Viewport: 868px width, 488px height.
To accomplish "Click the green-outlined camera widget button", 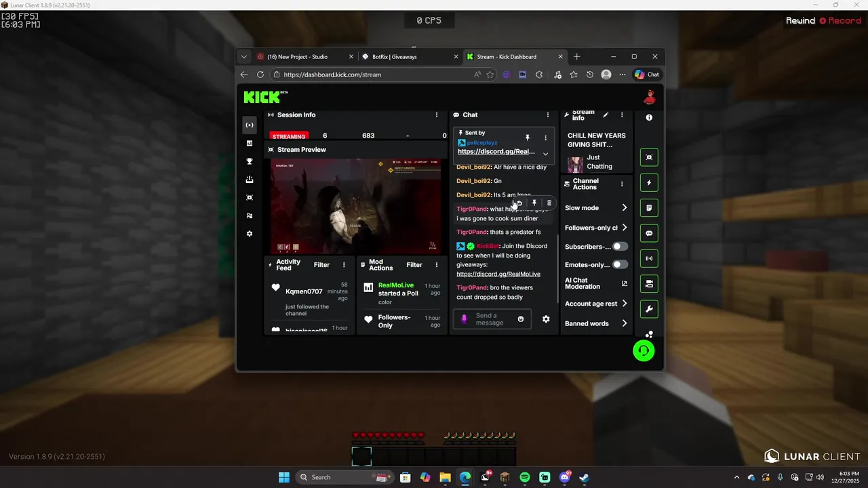I will click(x=649, y=157).
